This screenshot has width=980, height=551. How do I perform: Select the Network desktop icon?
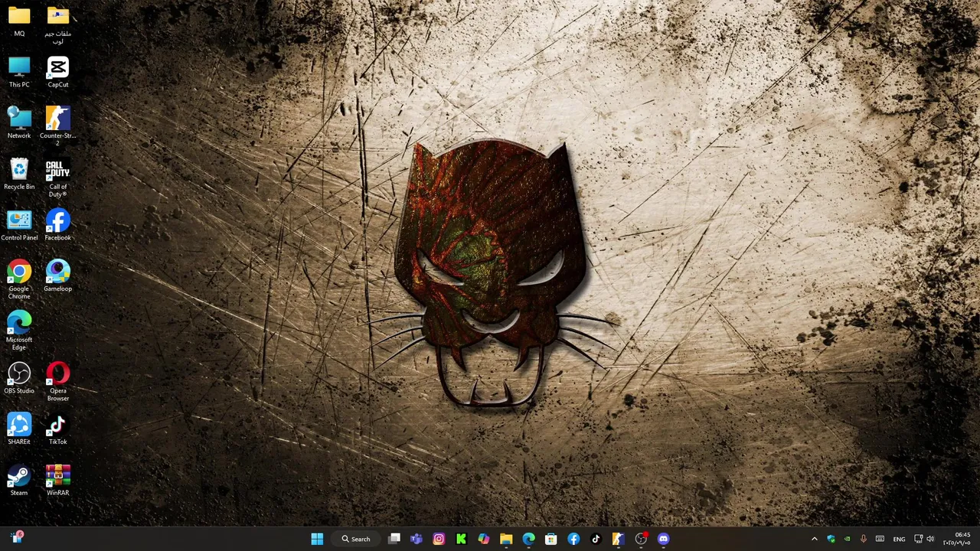pyautogui.click(x=19, y=123)
